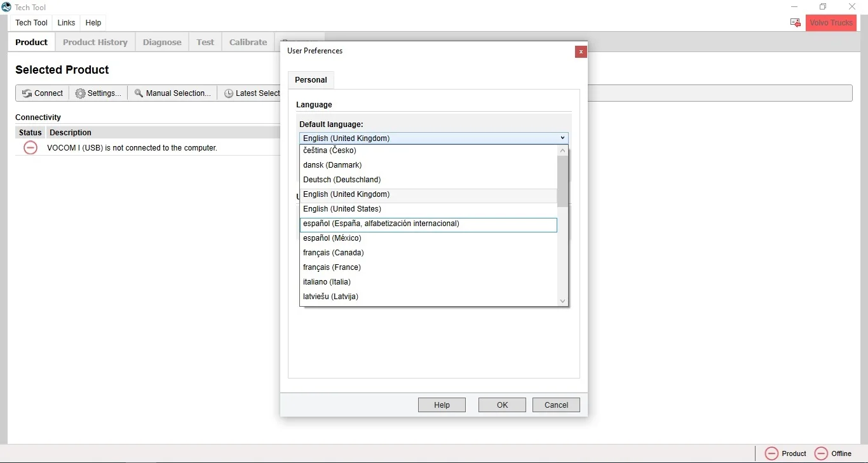
Task: Choose English (United States) from language list
Action: point(428,209)
